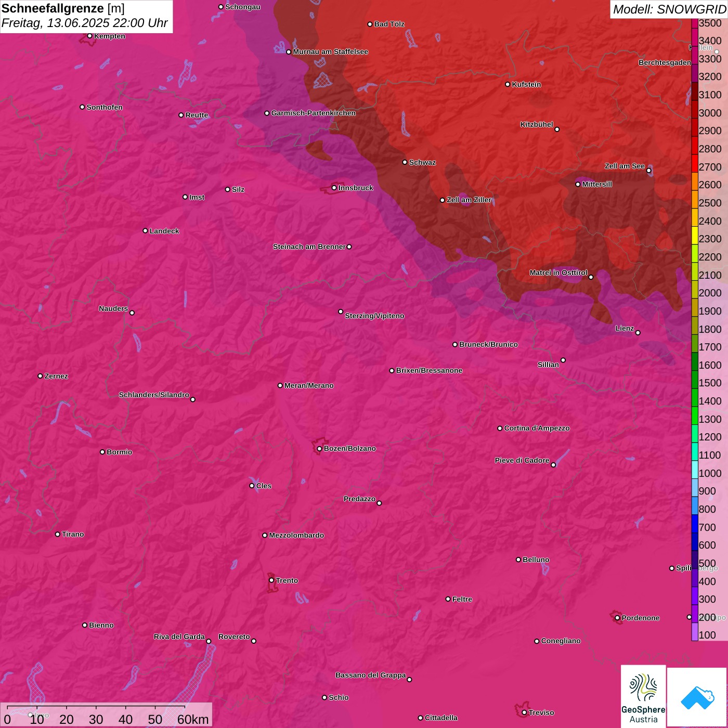Click the Berchtesgaden label

point(665,62)
